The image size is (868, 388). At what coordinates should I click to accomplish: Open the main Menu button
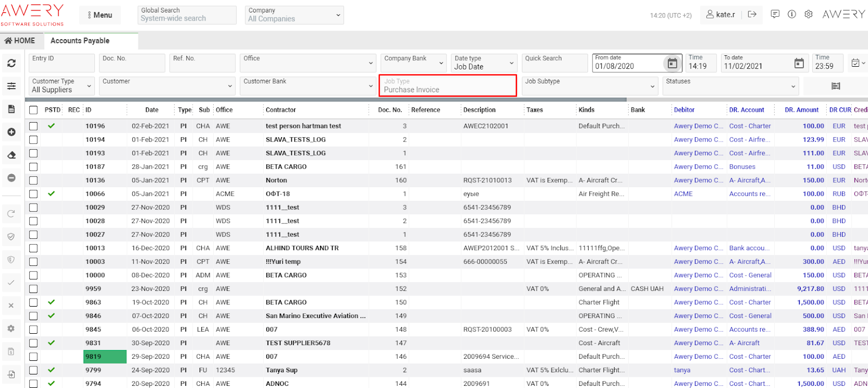100,15
